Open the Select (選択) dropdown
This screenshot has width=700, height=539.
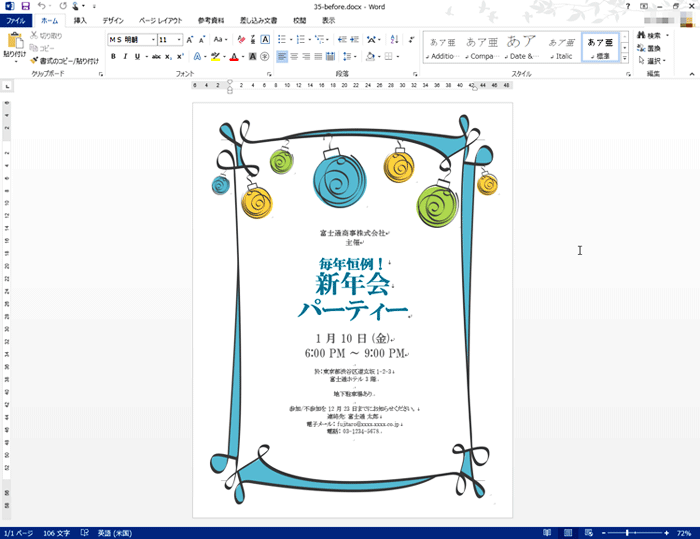(652, 60)
